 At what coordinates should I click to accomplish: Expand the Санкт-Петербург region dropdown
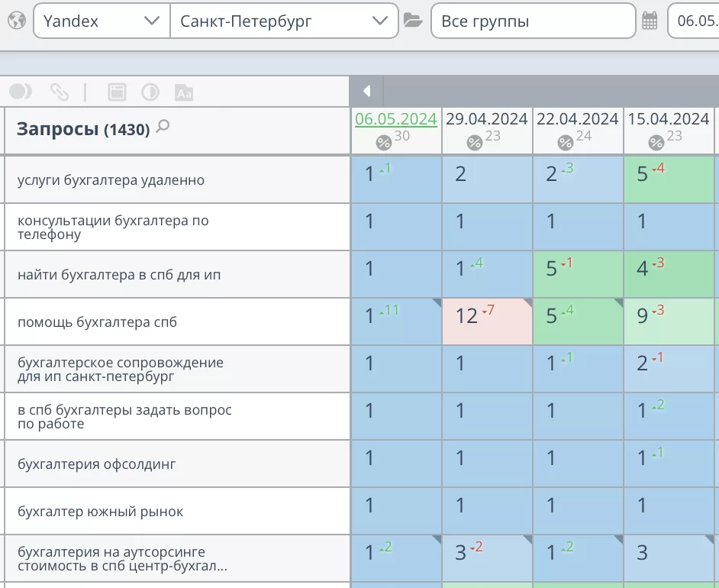click(x=284, y=21)
